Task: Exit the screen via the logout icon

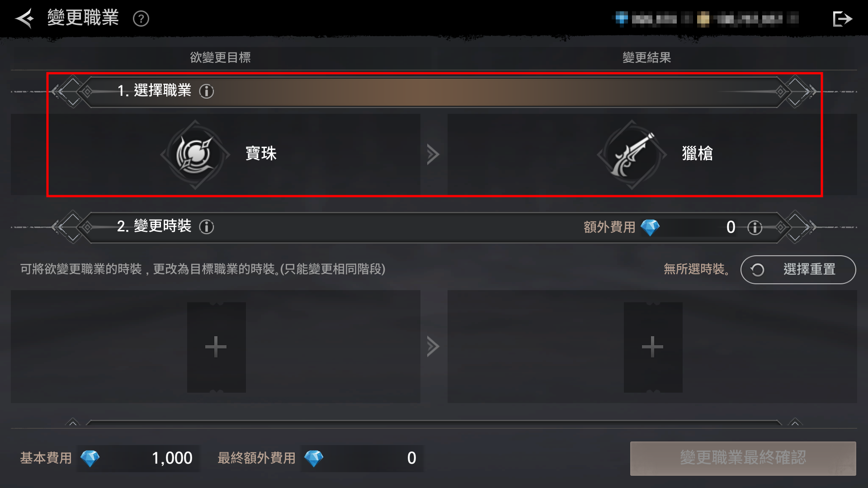Action: [842, 19]
